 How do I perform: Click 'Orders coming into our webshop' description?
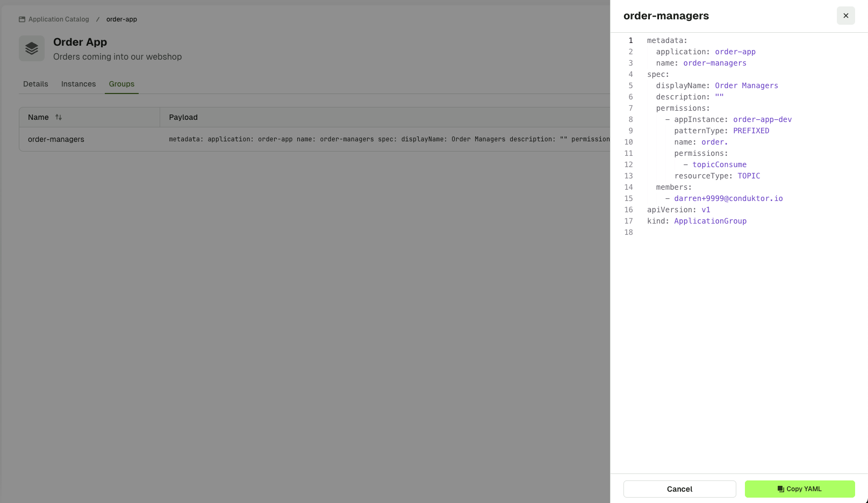[117, 56]
